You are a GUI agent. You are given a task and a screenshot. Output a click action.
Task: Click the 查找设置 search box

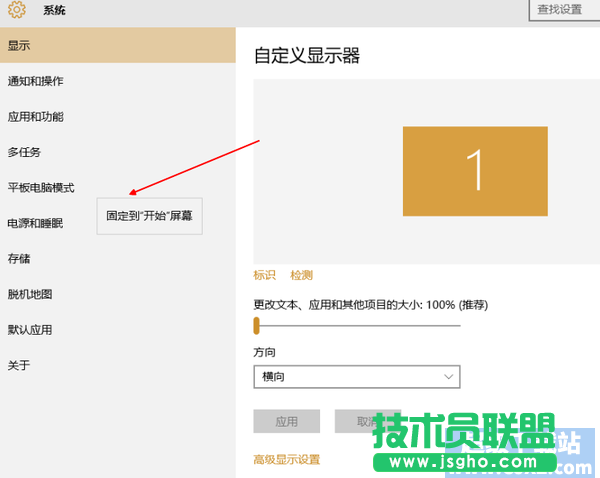pyautogui.click(x=563, y=9)
